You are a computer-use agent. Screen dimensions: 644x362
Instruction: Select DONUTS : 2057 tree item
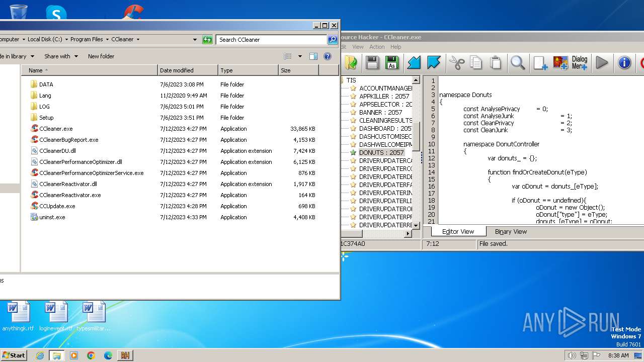tap(381, 153)
